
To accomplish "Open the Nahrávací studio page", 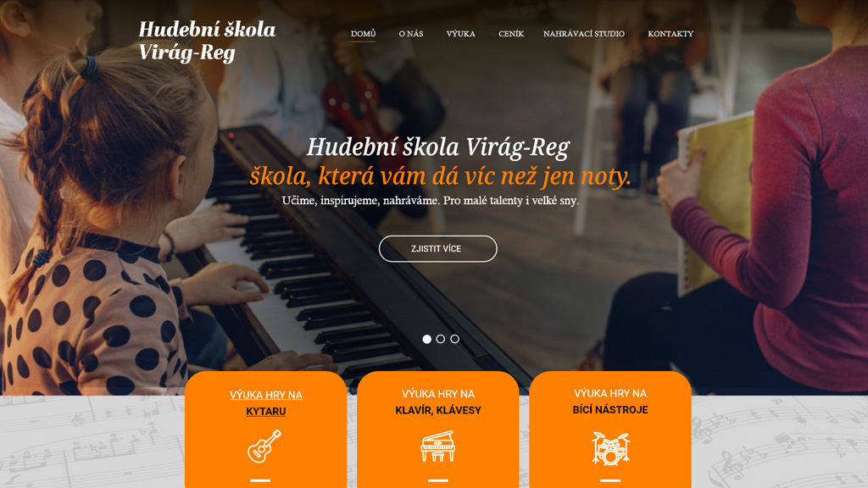I will coord(584,34).
